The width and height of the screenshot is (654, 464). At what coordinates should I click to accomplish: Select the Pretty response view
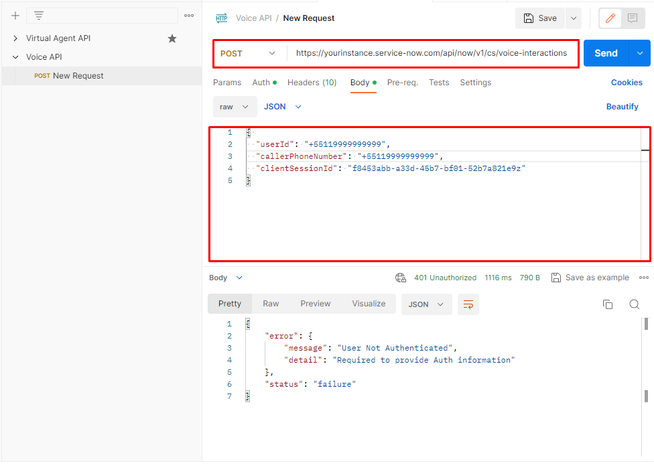pos(230,304)
